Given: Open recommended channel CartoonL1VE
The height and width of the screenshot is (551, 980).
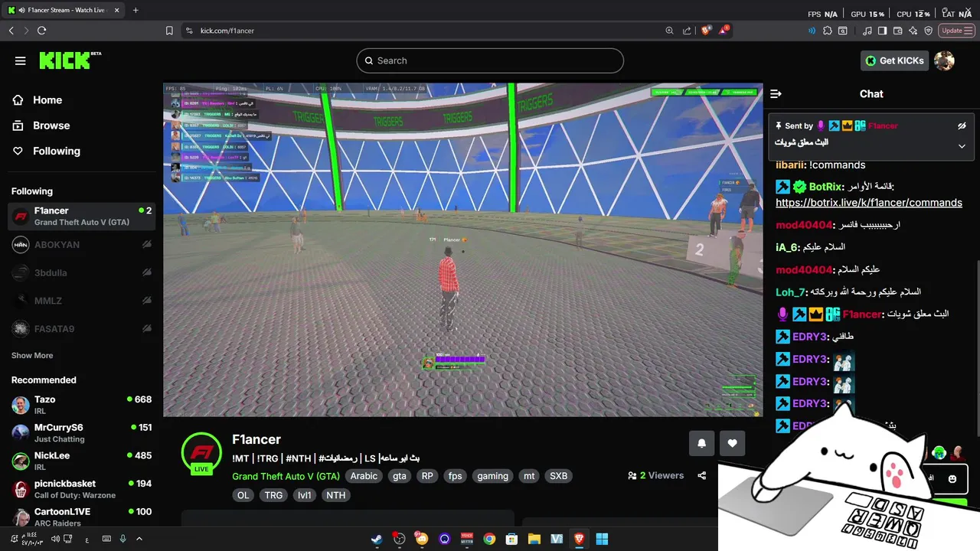Looking at the screenshot, I should point(82,517).
